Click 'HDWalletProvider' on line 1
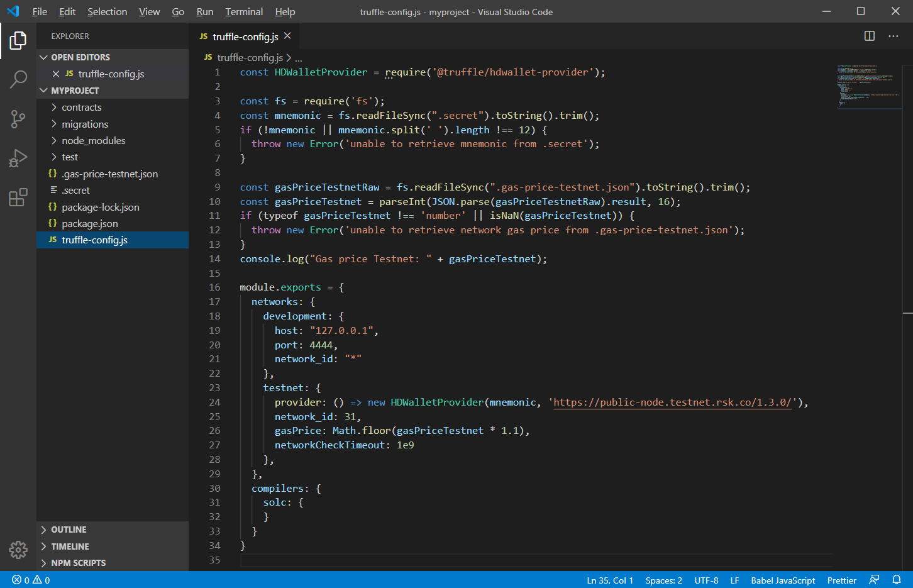Viewport: 913px width, 588px height. point(321,72)
